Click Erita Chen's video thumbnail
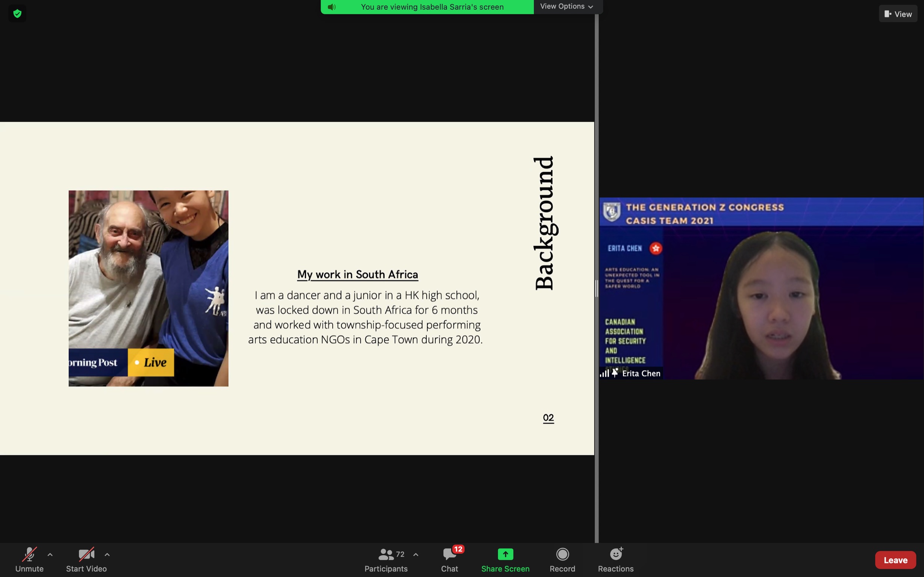The height and width of the screenshot is (577, 924). (x=761, y=288)
